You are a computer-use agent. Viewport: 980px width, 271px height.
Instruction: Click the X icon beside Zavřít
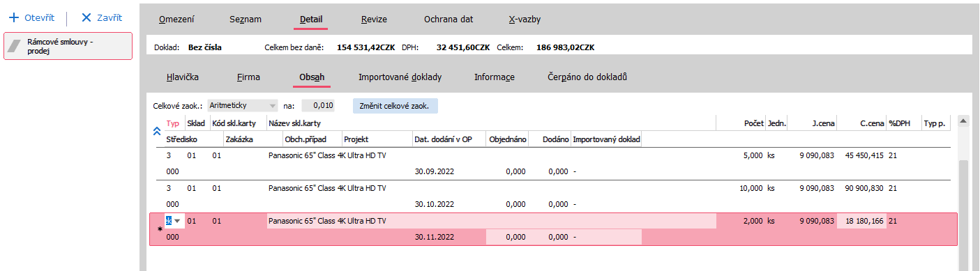pyautogui.click(x=86, y=17)
